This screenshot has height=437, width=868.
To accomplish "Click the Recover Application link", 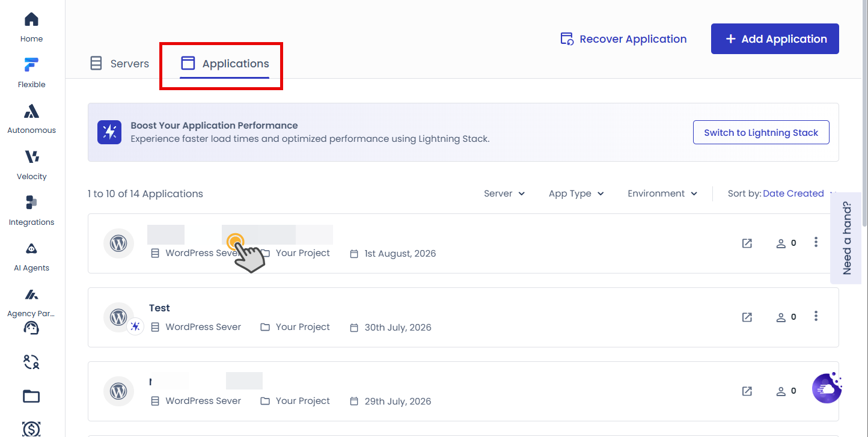I will [623, 39].
